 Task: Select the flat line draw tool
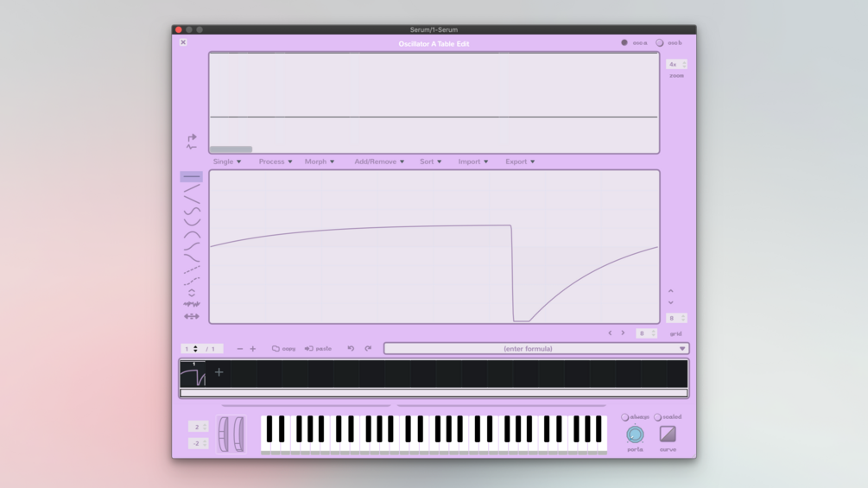tap(191, 176)
